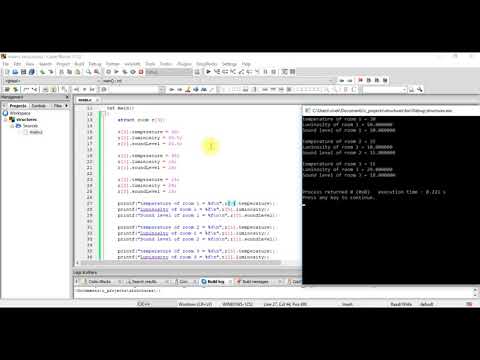Open the Search menu
The image size is (480, 360).
click(x=45, y=64)
